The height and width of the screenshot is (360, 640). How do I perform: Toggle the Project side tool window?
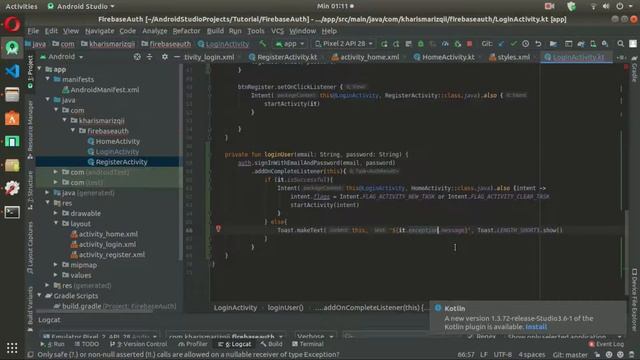click(30, 72)
